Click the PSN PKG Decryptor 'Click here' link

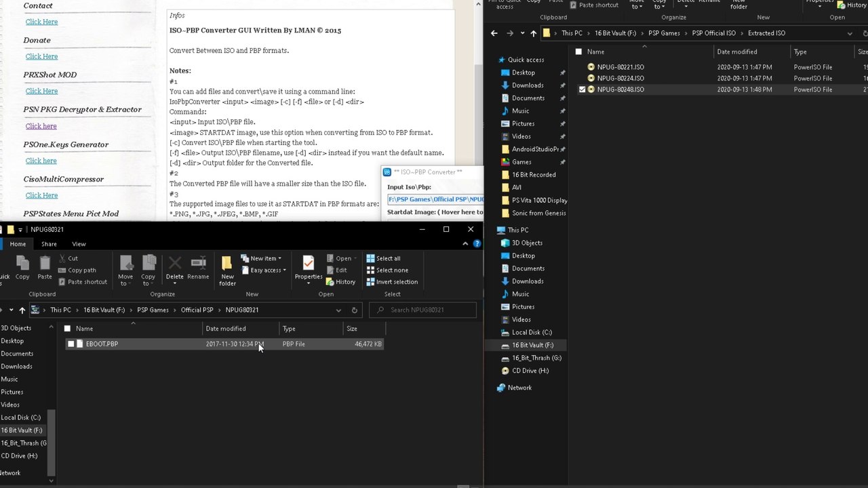tap(41, 126)
